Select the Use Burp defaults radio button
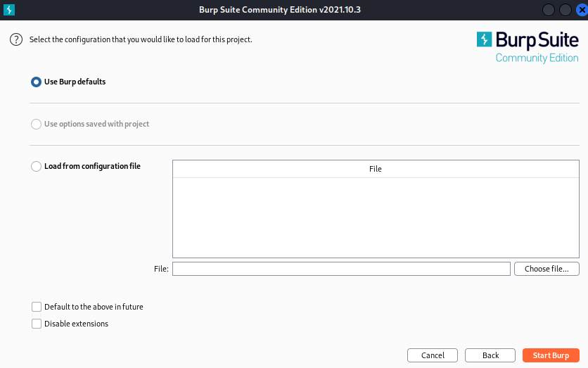 click(x=37, y=82)
